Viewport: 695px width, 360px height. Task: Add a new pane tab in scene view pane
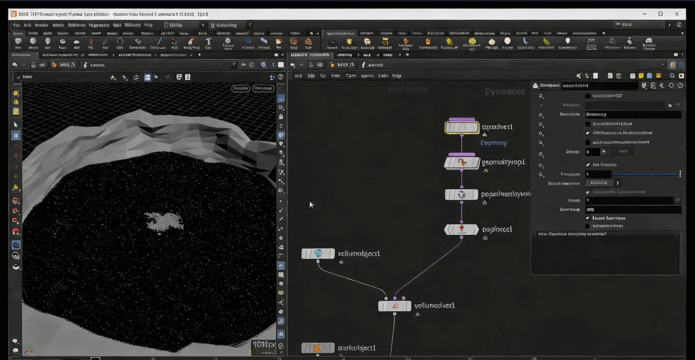tap(199, 55)
